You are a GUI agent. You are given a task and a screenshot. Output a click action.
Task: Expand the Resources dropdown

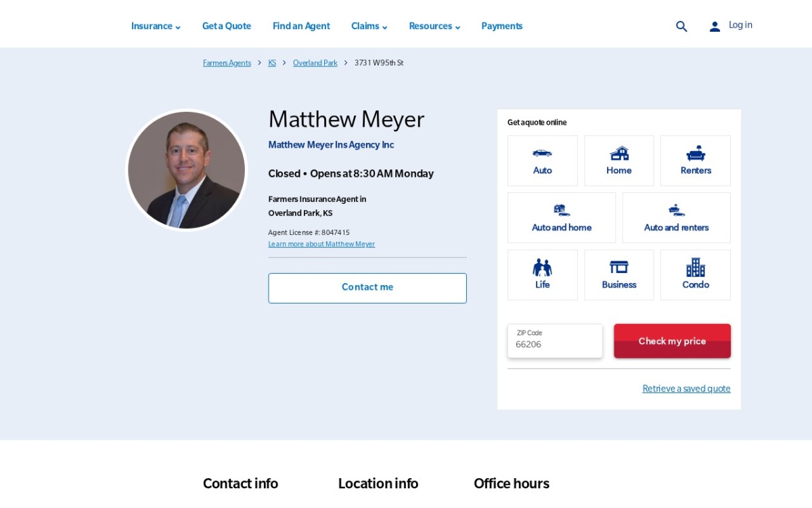[434, 26]
